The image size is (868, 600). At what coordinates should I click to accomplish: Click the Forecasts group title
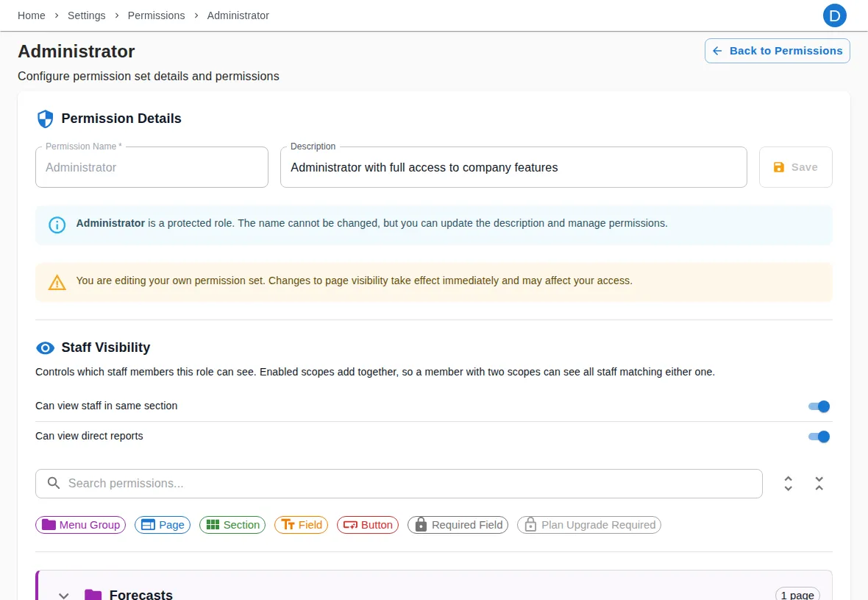[x=141, y=594]
